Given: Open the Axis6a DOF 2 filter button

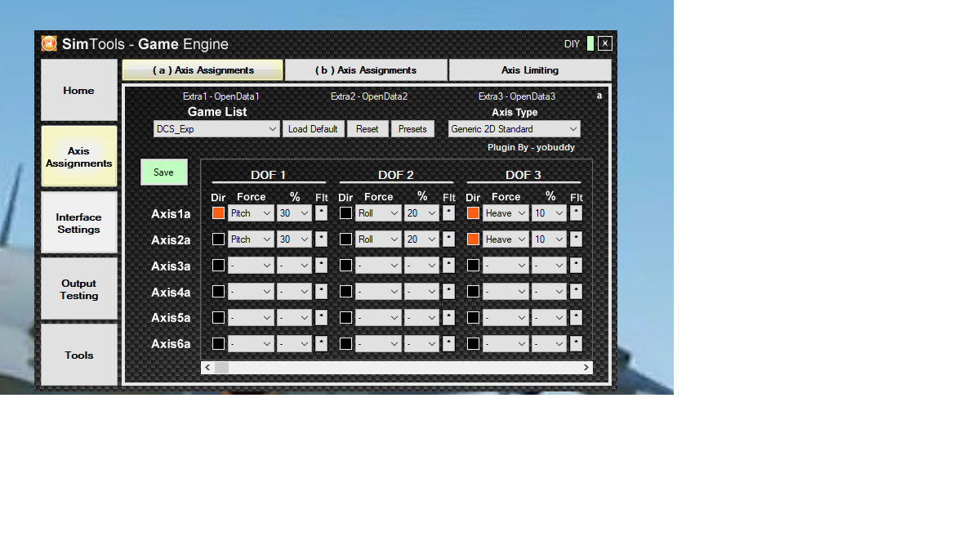Looking at the screenshot, I should point(448,344).
